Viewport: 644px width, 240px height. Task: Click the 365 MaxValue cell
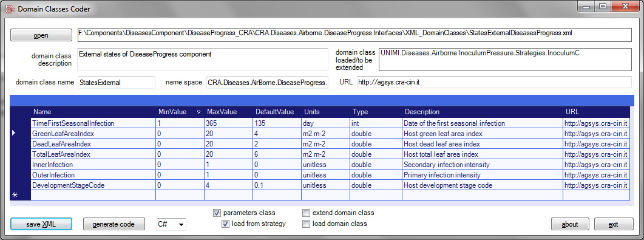coord(228,123)
